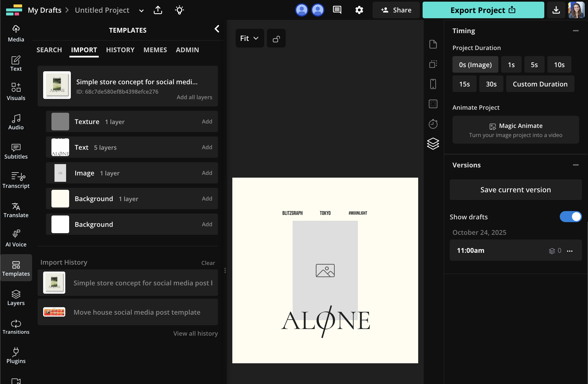Image resolution: width=588 pixels, height=384 pixels.
Task: Select the Transitions sidebar icon
Action: click(x=16, y=327)
